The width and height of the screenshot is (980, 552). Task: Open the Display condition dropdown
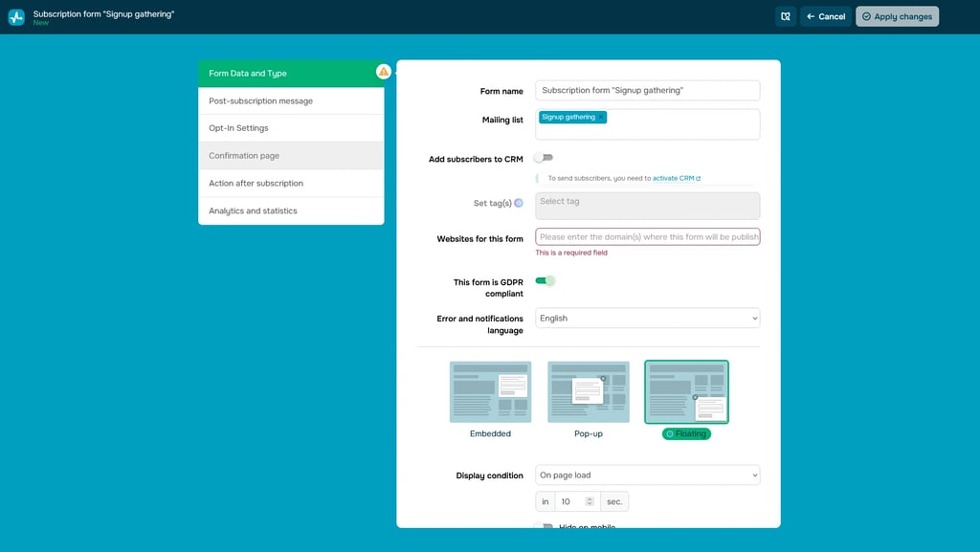648,475
